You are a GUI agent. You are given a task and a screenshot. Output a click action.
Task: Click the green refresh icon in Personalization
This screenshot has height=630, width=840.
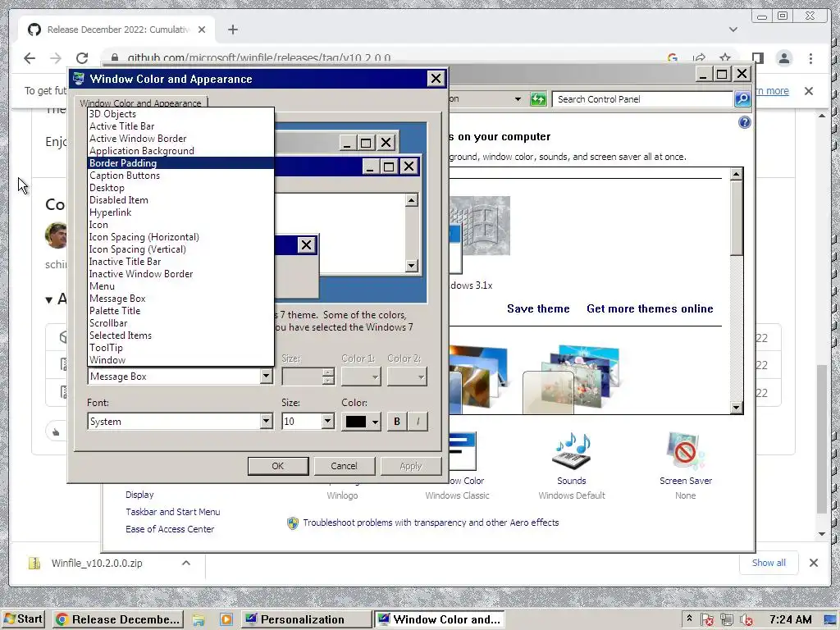click(x=538, y=99)
